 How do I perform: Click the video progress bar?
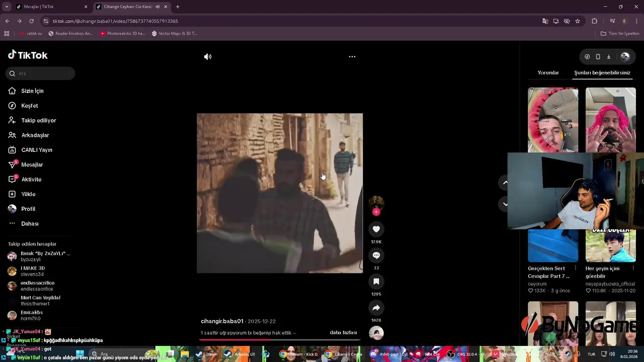click(280, 340)
